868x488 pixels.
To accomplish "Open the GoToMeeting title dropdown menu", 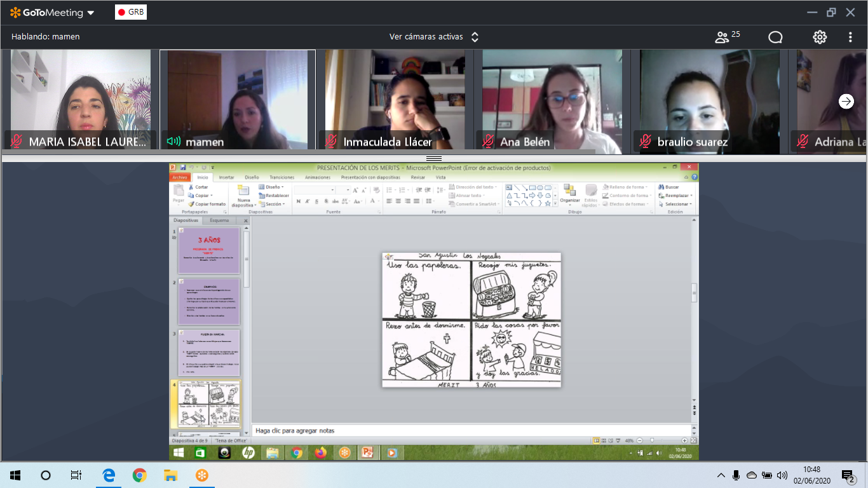I will (90, 13).
